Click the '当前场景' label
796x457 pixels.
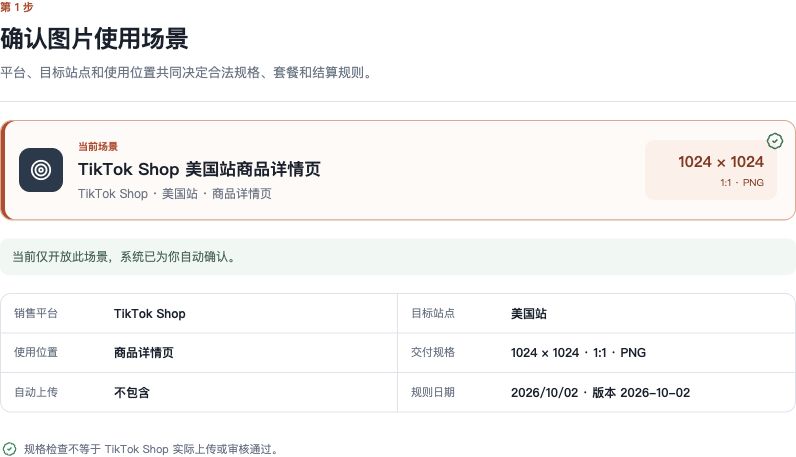pyautogui.click(x=98, y=147)
